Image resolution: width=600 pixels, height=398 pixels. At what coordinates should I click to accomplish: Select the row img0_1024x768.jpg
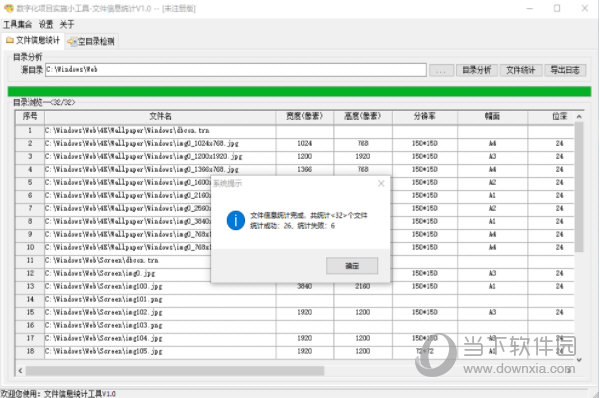tap(295, 144)
